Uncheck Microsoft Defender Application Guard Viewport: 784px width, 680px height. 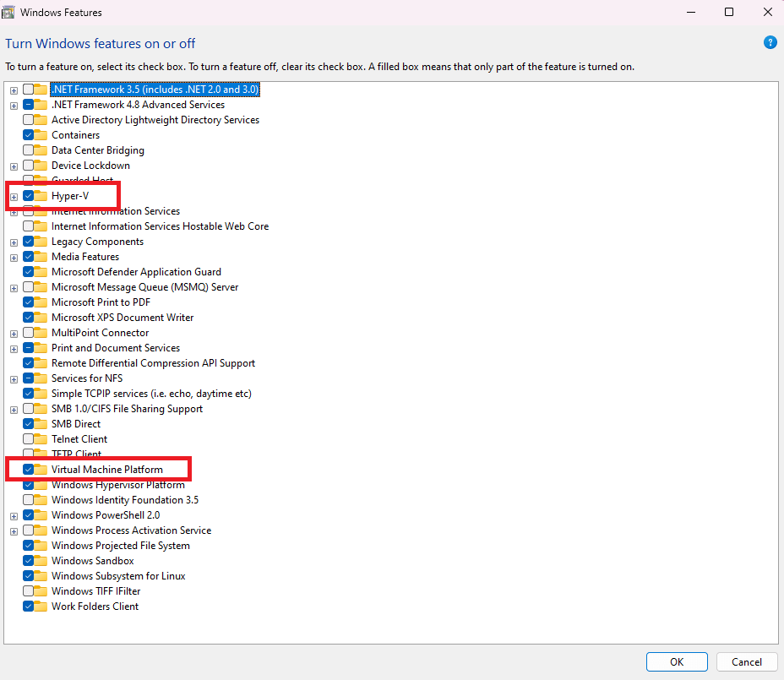click(29, 272)
